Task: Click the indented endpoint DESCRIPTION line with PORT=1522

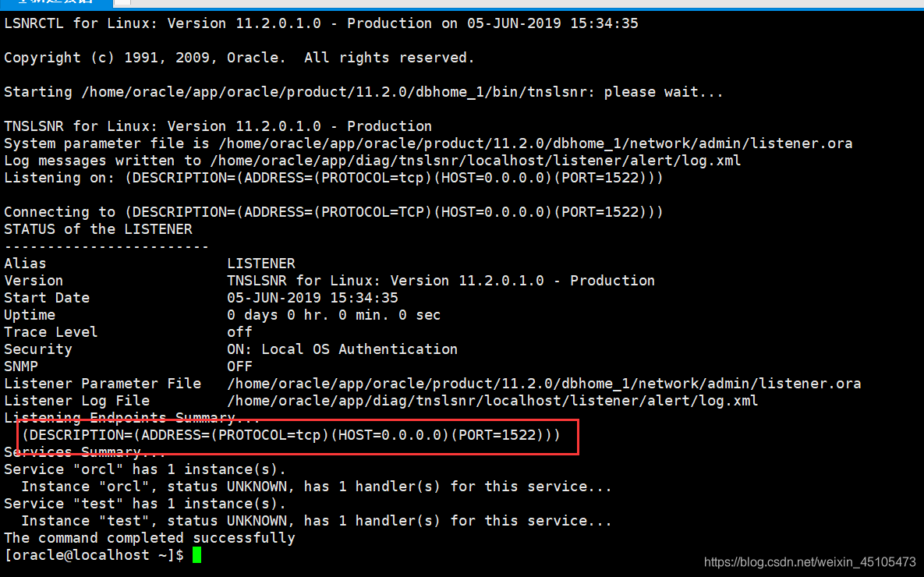Action: pyautogui.click(x=291, y=435)
